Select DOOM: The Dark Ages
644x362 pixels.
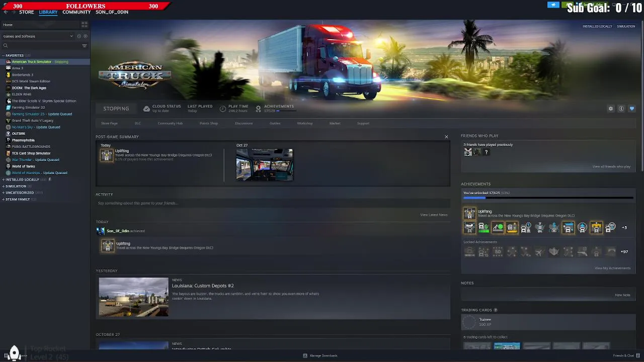coord(29,88)
